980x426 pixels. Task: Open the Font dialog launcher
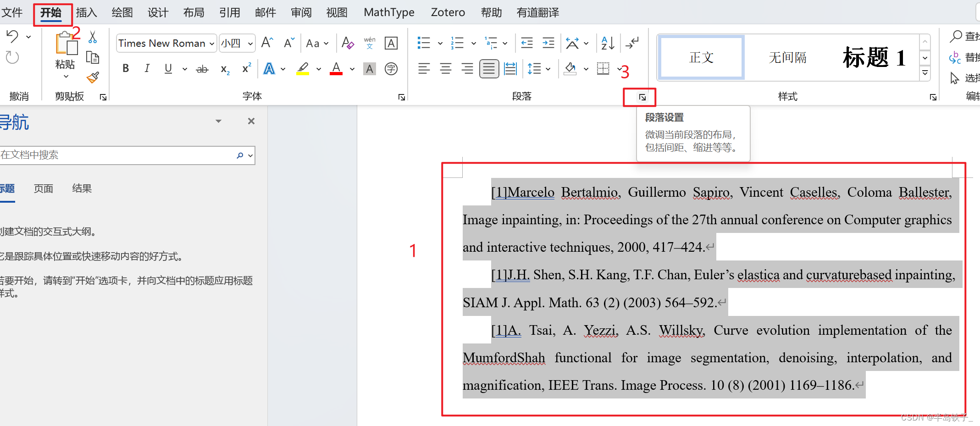(402, 97)
